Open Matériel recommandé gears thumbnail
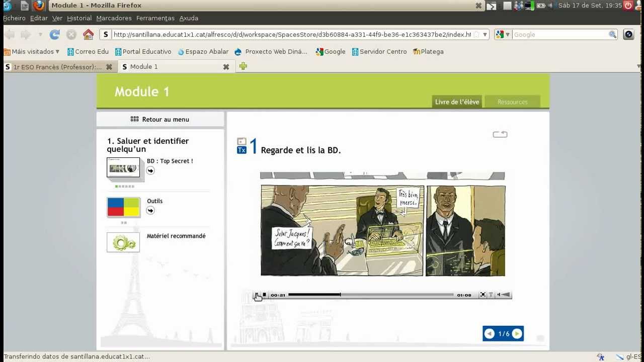Image resolution: width=644 pixels, height=362 pixels. (123, 242)
